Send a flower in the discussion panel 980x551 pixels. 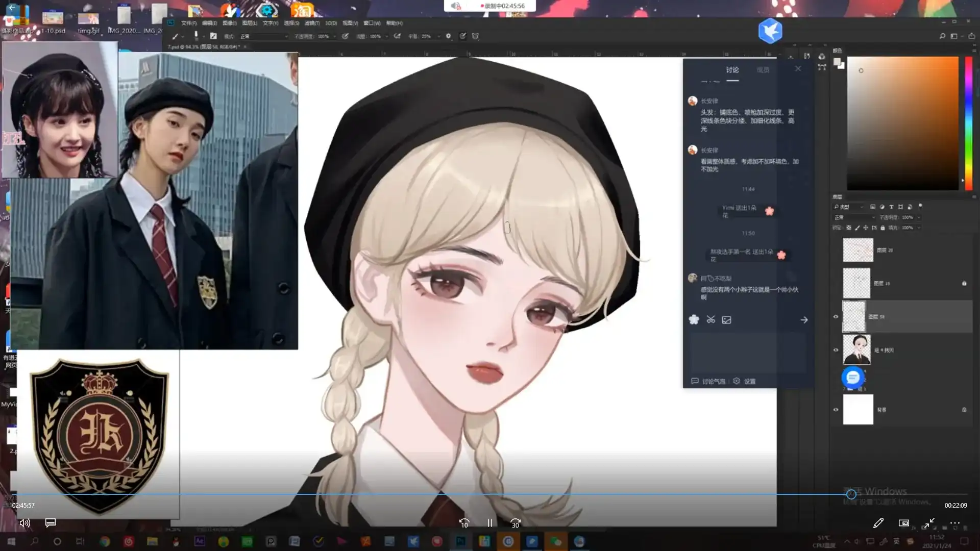pyautogui.click(x=693, y=320)
